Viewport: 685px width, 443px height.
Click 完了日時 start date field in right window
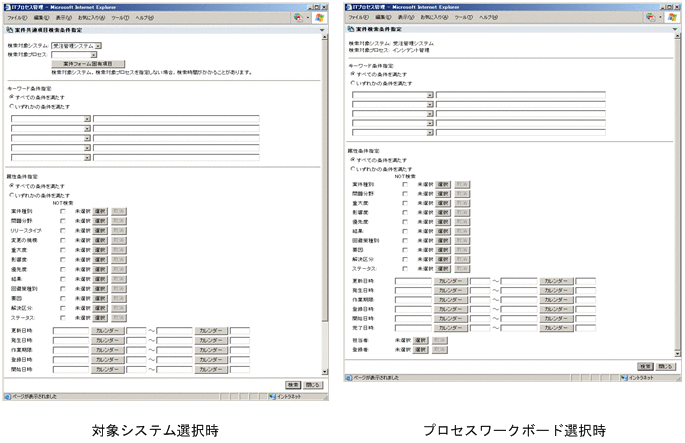pyautogui.click(x=413, y=328)
